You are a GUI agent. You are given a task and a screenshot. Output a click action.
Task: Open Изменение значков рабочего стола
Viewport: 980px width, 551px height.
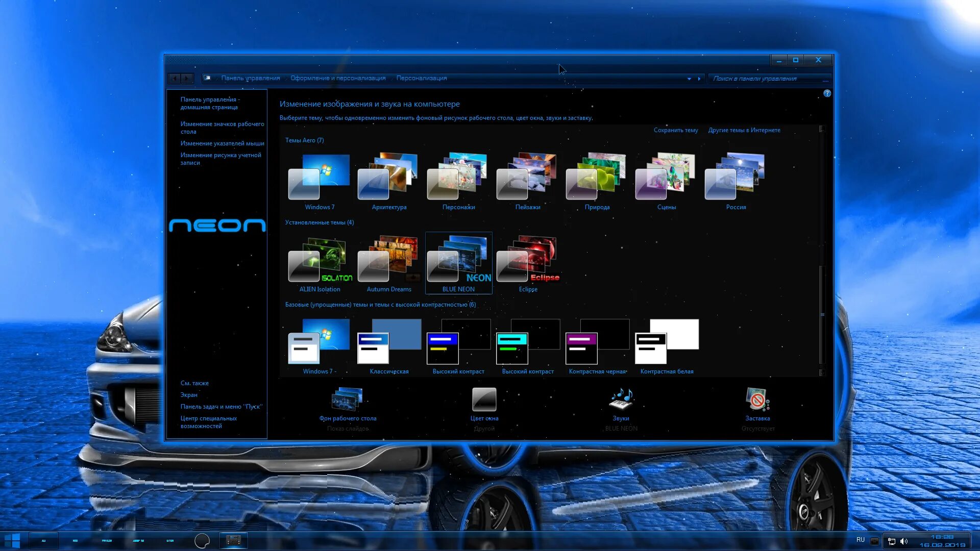(x=222, y=128)
